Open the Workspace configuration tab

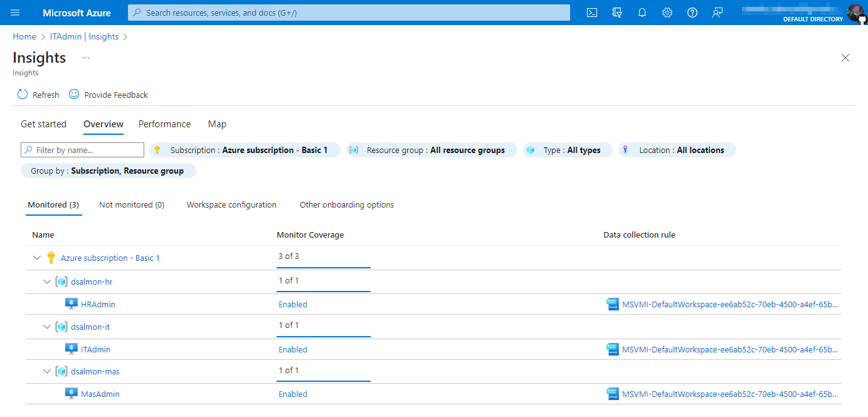point(231,205)
